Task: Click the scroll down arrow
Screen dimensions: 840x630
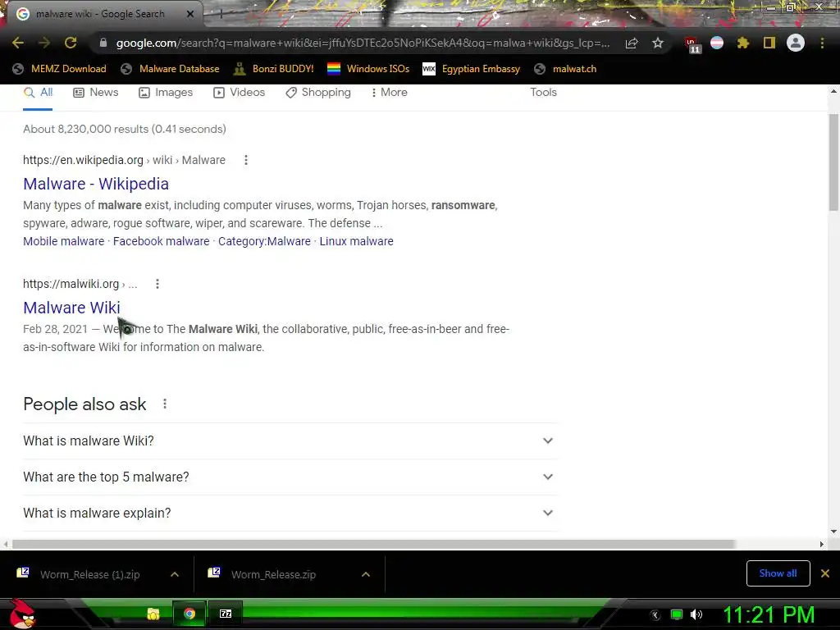Action: click(x=833, y=532)
